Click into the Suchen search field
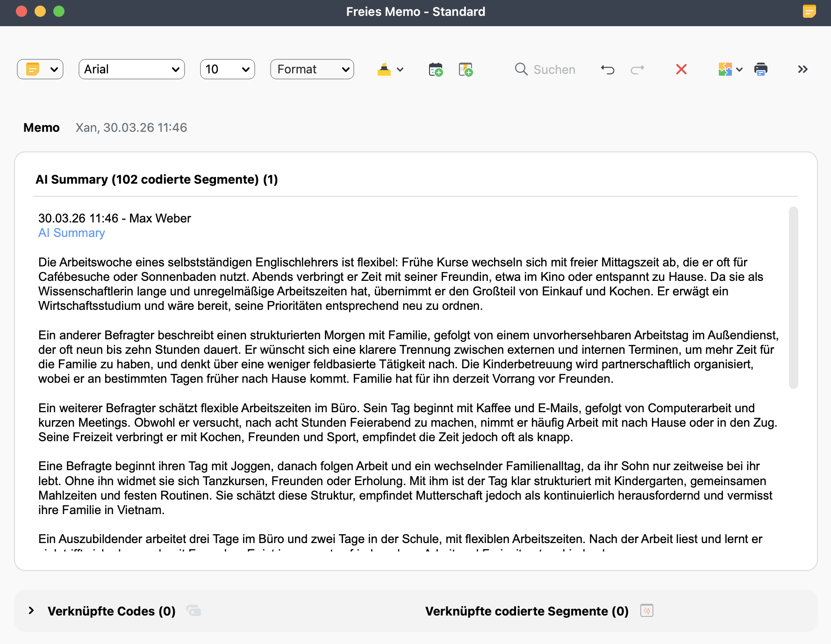 click(554, 70)
